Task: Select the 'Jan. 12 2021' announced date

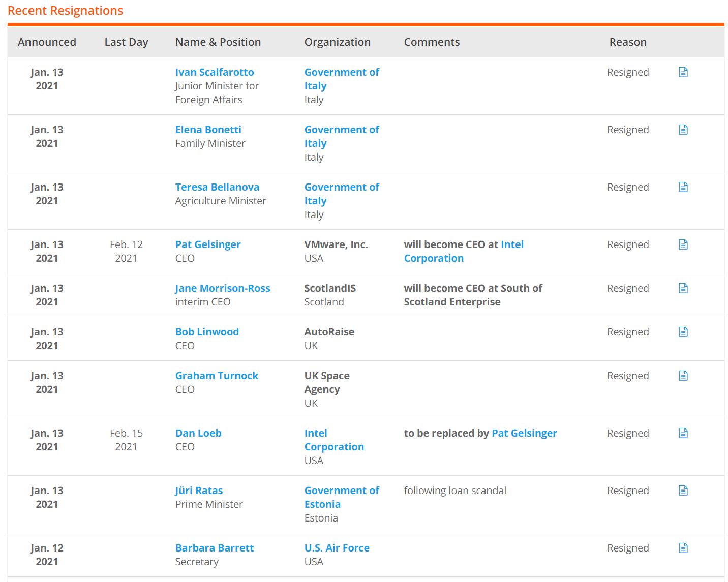Action: (x=47, y=555)
